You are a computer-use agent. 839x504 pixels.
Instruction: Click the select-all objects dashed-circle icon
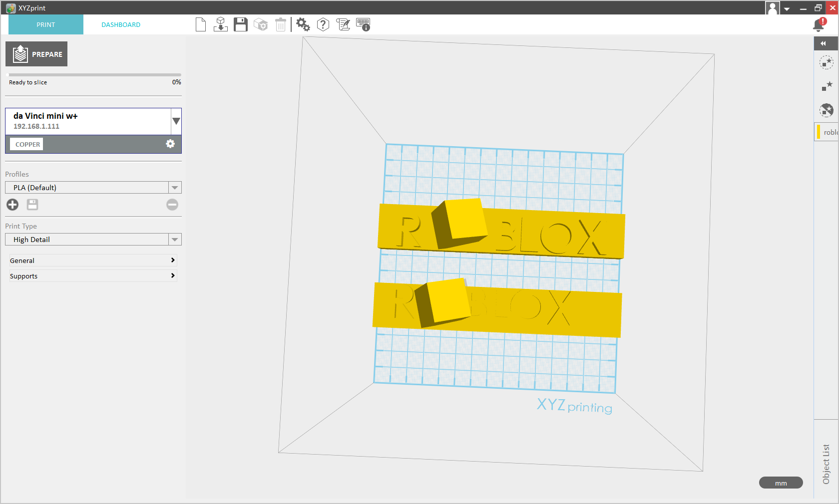[827, 63]
